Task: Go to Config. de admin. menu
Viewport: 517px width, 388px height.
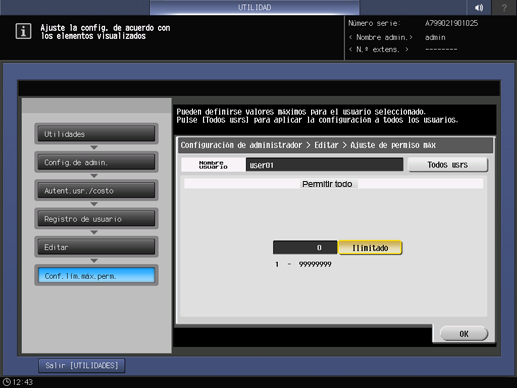Action: coord(96,162)
